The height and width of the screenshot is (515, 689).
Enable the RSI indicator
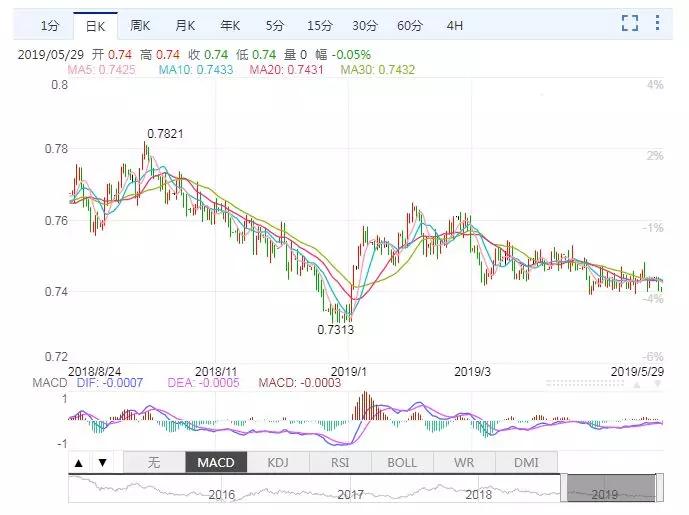coord(341,462)
